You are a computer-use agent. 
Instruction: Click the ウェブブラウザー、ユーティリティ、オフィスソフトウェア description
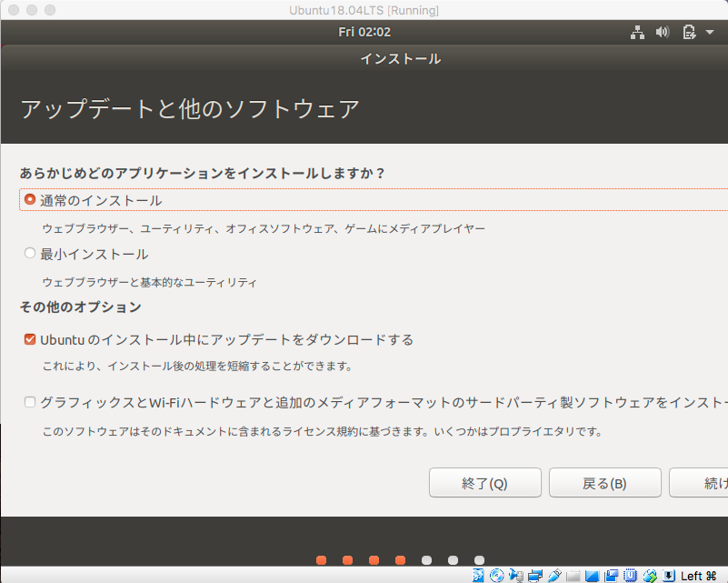(x=264, y=228)
